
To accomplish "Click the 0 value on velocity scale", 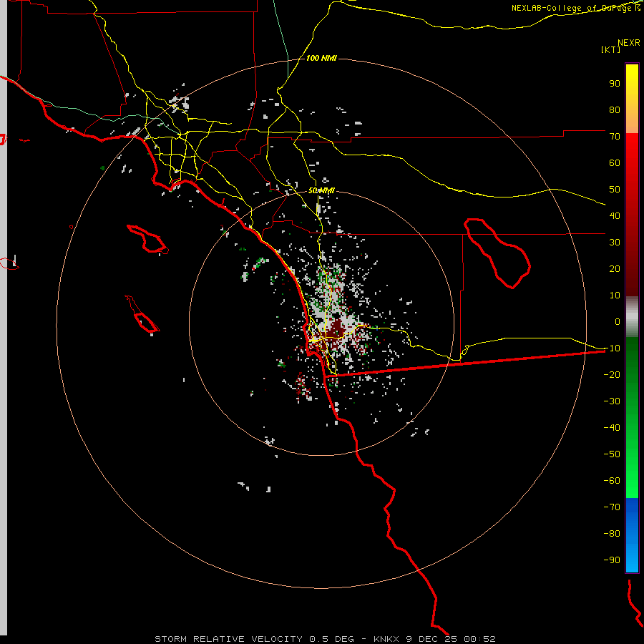I will (618, 321).
